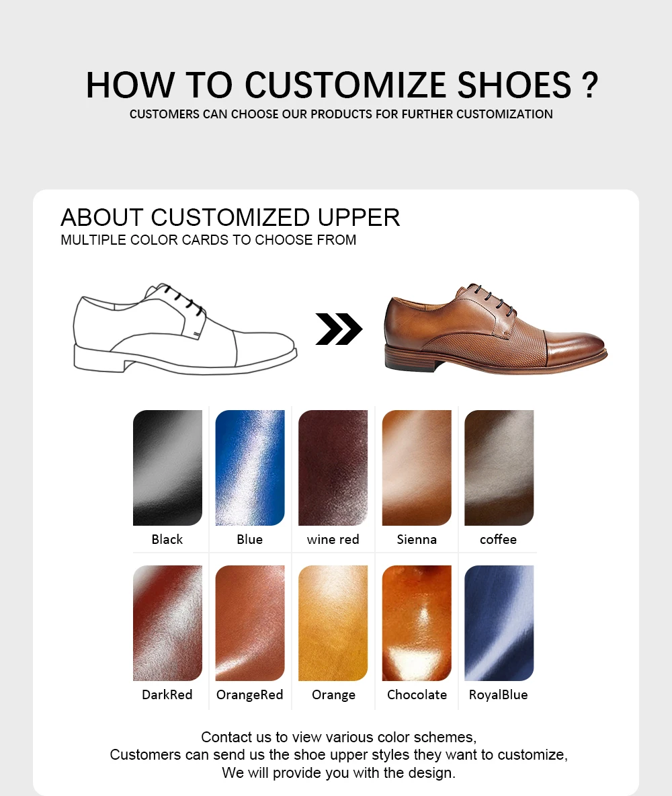
Task: Choose the coffee leather swatch
Action: 499,467
